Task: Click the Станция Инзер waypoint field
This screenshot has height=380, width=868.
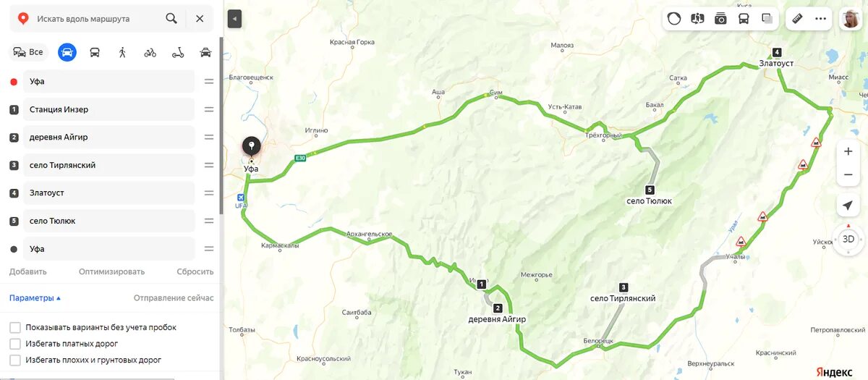Action: 109,109
